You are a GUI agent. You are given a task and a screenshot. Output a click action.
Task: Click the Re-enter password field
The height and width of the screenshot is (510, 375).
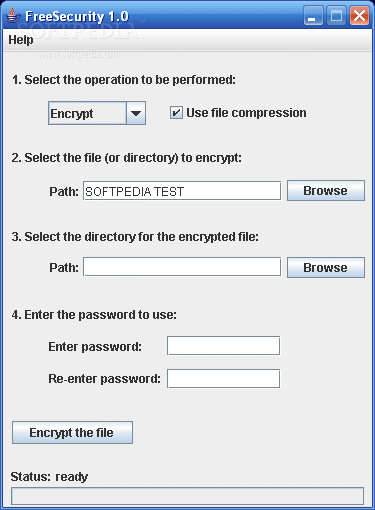(x=223, y=378)
